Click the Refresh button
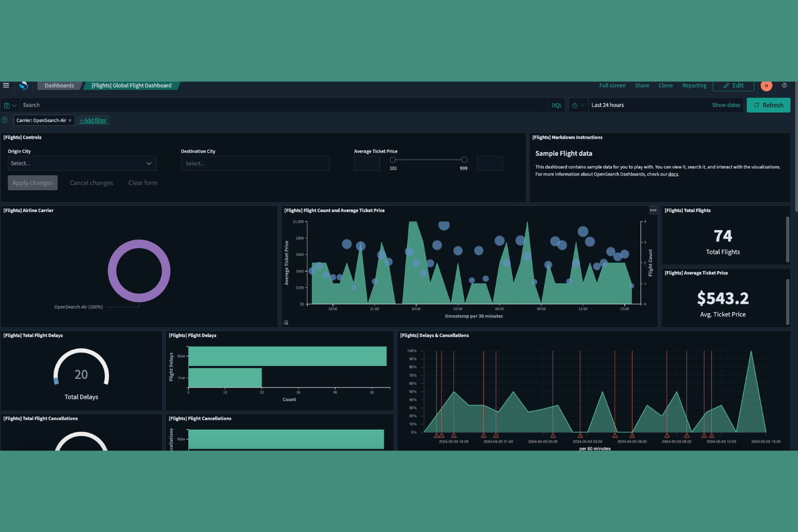798x532 pixels. 768,105
